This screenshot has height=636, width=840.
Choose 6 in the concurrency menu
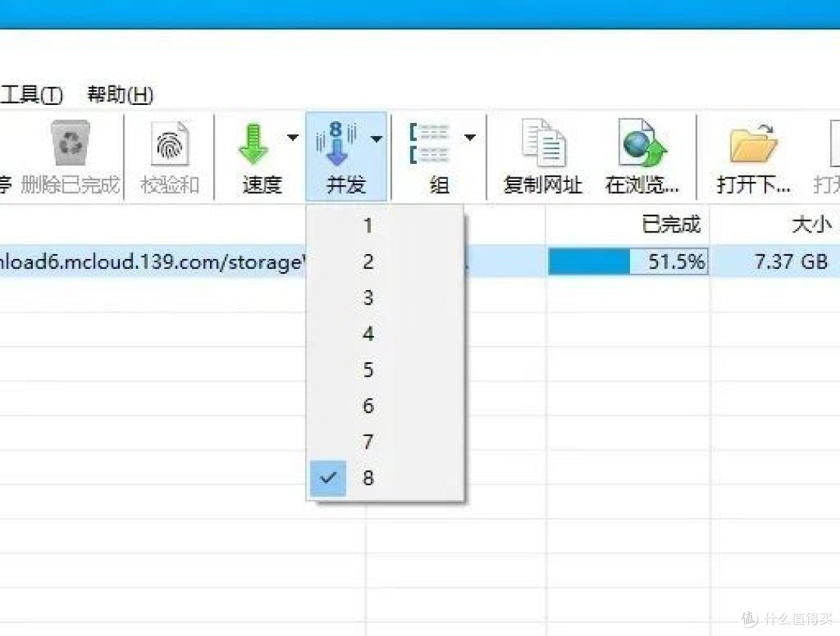[385, 405]
